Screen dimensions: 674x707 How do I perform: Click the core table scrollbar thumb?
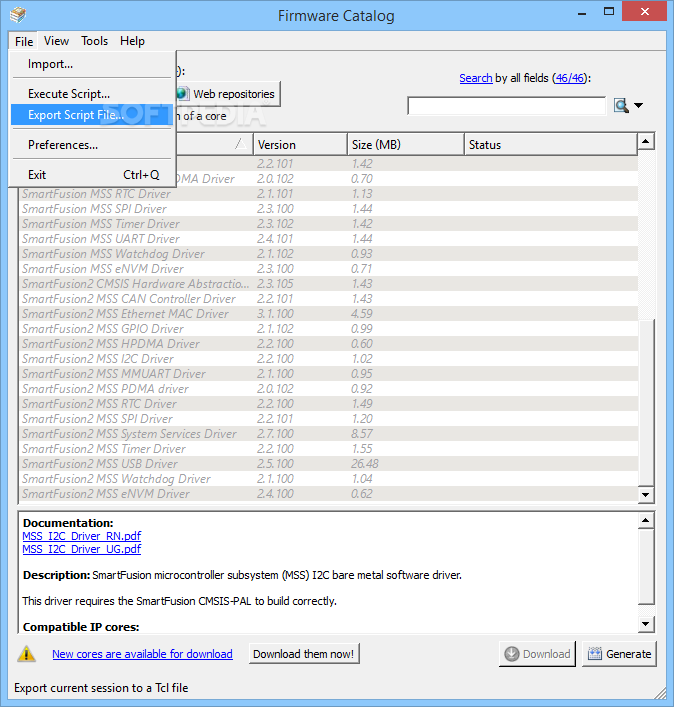point(646,401)
